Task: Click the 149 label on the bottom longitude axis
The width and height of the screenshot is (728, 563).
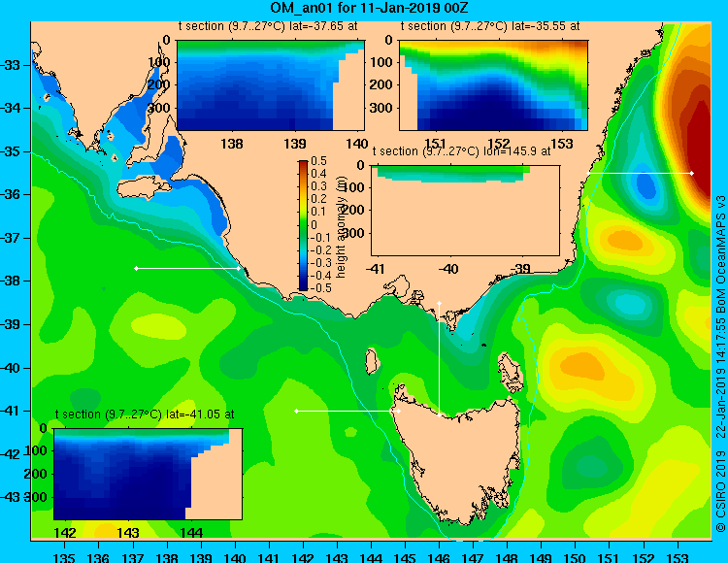Action: 541,558
